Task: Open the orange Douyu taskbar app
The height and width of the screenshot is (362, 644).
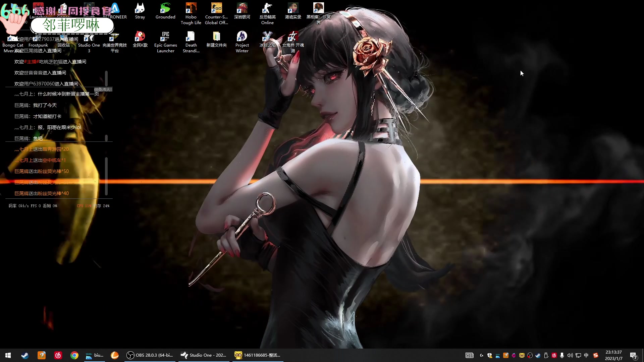Action: tap(41, 355)
